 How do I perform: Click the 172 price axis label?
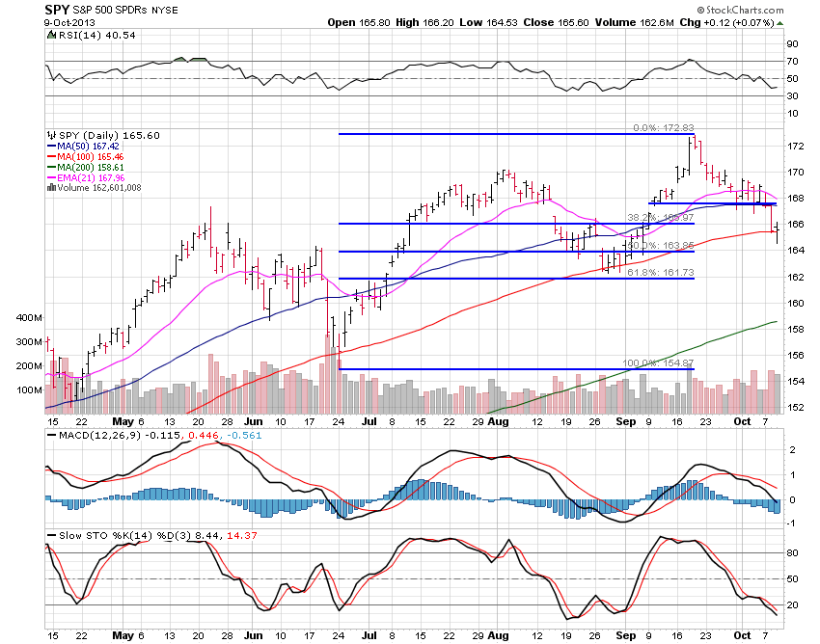point(796,146)
